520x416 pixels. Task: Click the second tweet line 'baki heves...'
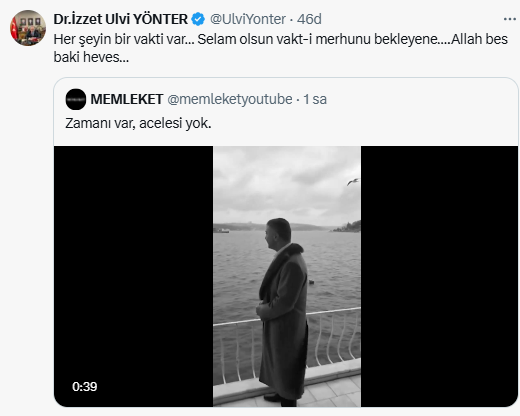click(x=91, y=57)
